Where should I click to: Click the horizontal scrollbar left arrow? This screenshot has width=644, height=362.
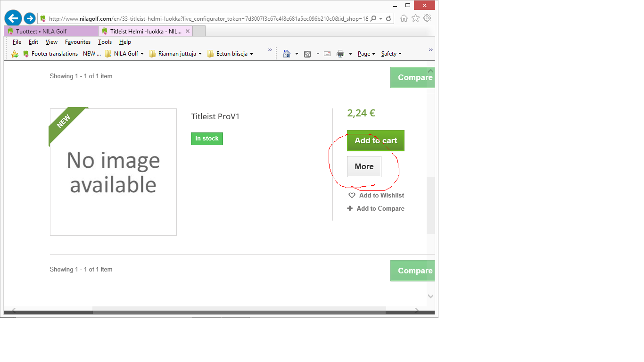(14, 310)
